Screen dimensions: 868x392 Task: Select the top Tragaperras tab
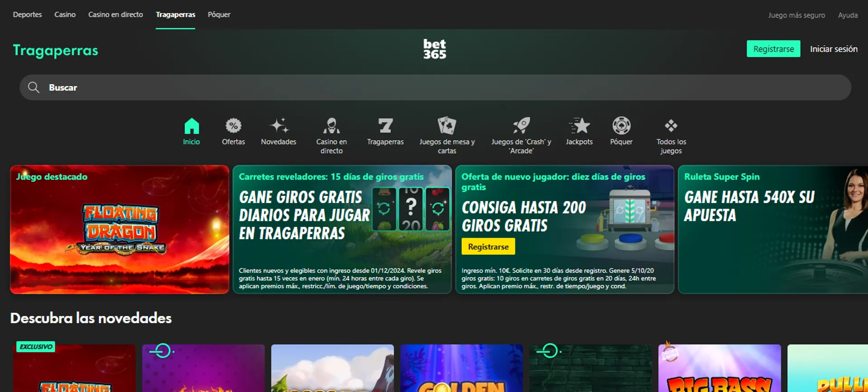[175, 14]
